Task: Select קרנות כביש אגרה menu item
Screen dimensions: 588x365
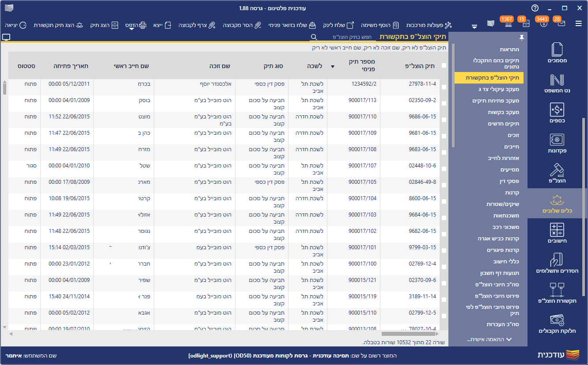Action: (x=499, y=239)
